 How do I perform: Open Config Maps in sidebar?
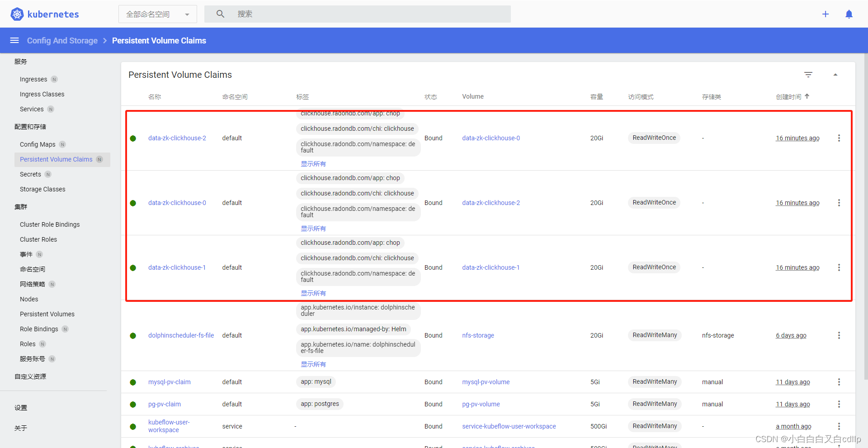coord(38,144)
